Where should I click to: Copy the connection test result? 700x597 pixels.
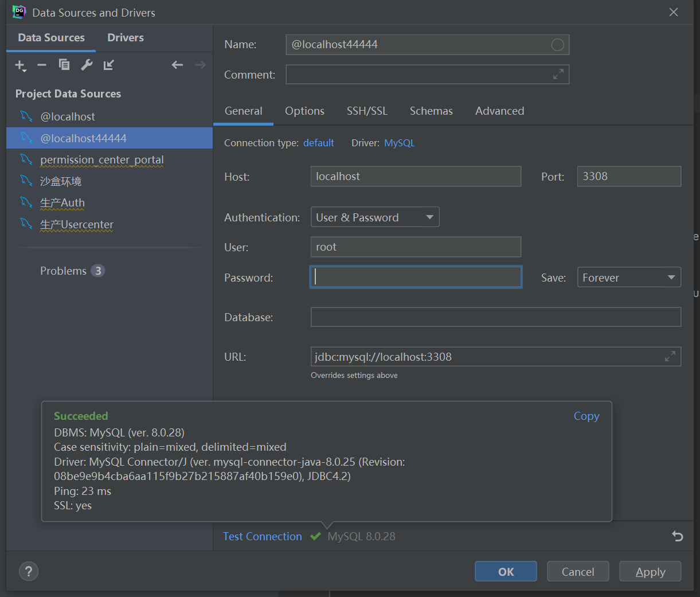coord(586,416)
